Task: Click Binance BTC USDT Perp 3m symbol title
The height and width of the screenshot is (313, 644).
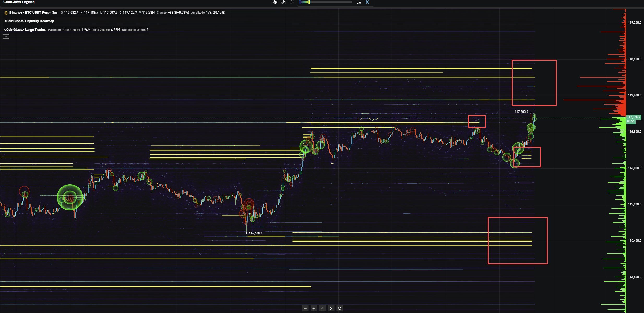Action: (33, 13)
